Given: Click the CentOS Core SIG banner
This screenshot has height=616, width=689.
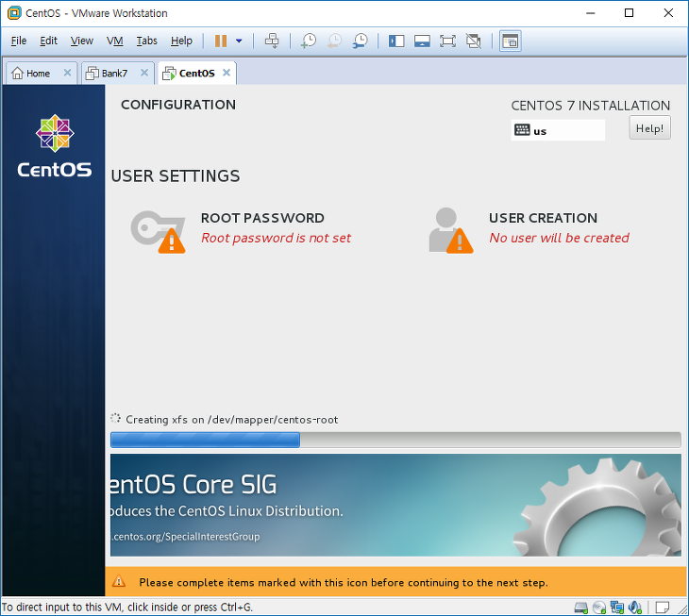Looking at the screenshot, I should [x=395, y=505].
